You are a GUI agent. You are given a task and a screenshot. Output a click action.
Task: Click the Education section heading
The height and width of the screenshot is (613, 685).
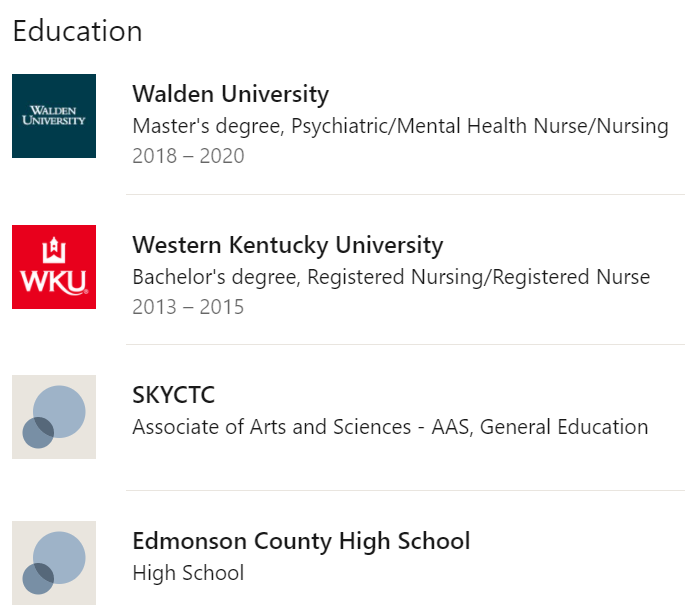coord(78,31)
